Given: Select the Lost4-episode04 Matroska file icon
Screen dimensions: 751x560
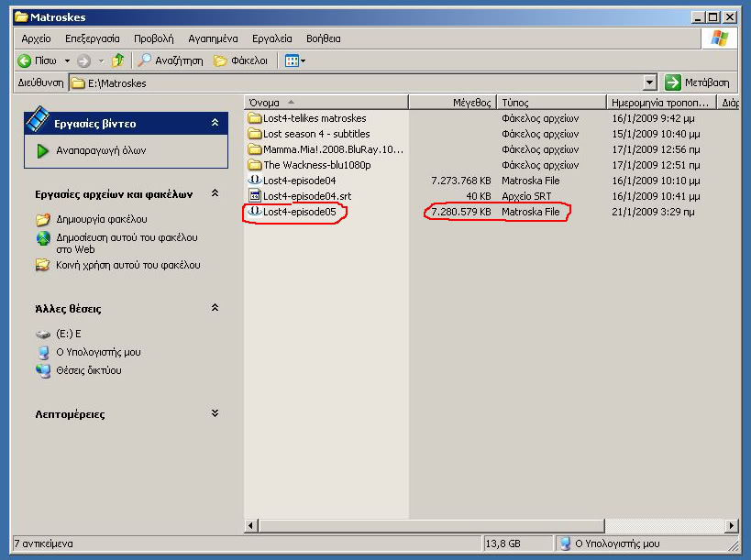Looking at the screenshot, I should pyautogui.click(x=254, y=180).
